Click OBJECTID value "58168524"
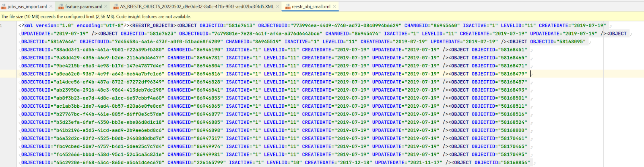 click(513, 122)
